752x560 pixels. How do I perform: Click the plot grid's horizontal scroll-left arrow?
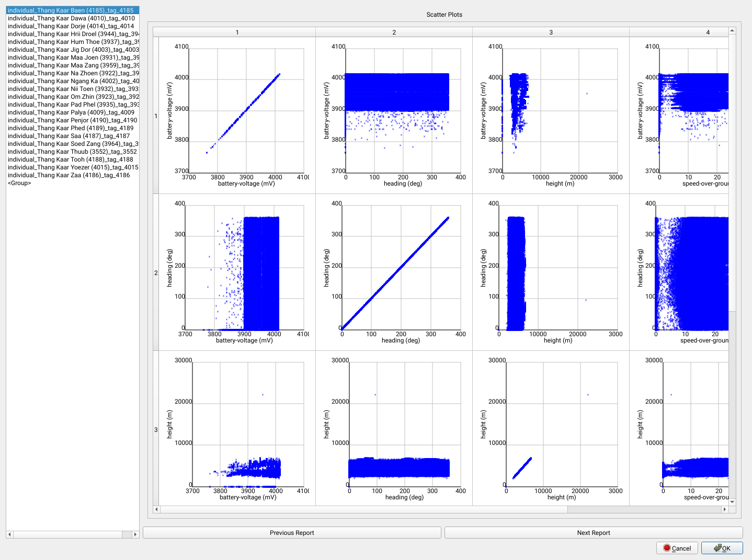[x=156, y=509]
